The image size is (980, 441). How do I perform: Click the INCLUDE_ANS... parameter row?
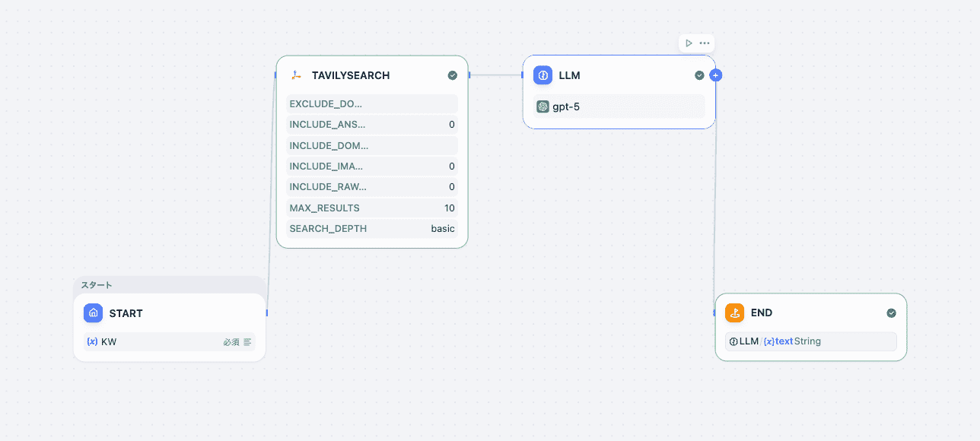(x=372, y=125)
